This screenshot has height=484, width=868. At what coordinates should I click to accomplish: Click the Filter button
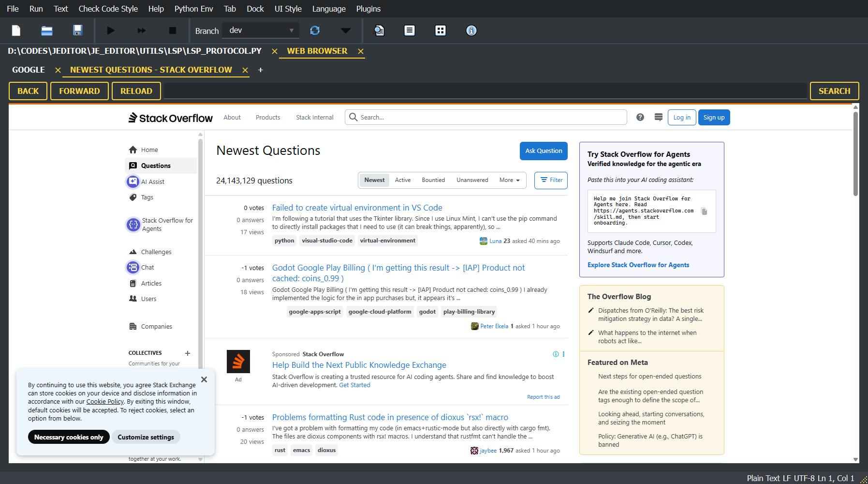551,180
